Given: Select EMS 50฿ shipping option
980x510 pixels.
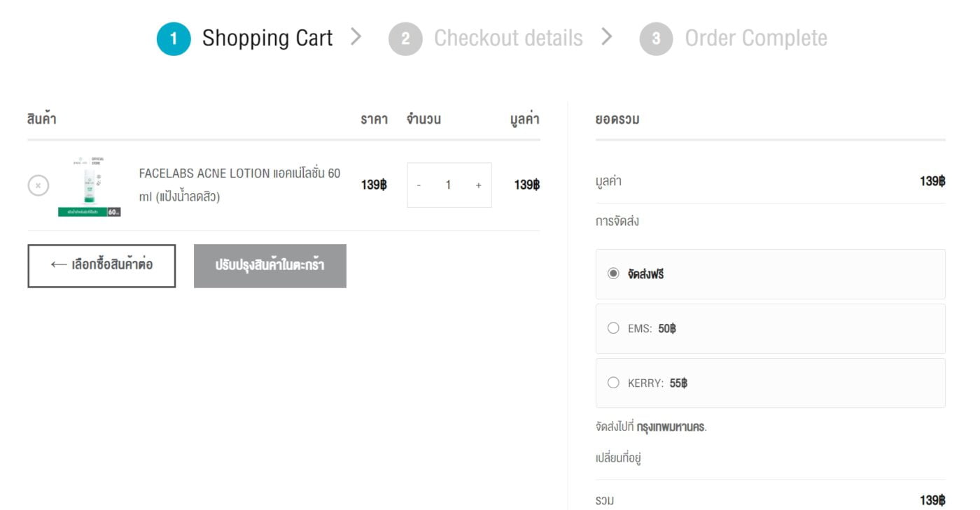Looking at the screenshot, I should (614, 328).
